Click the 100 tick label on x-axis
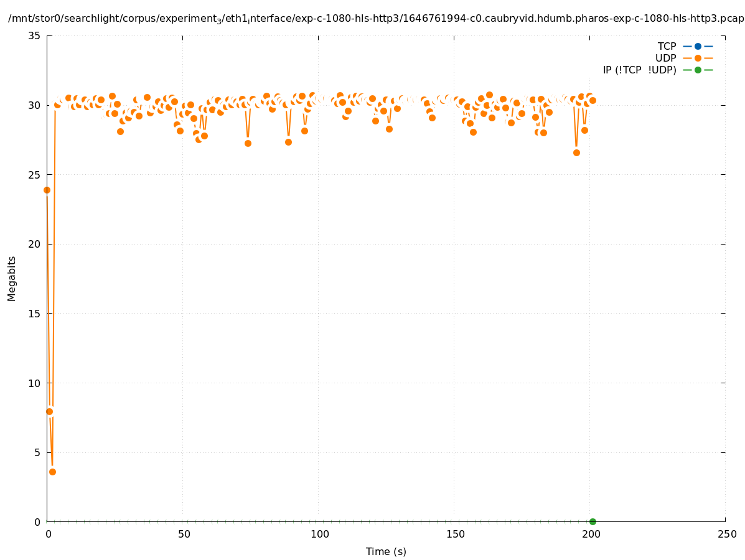 click(x=319, y=534)
